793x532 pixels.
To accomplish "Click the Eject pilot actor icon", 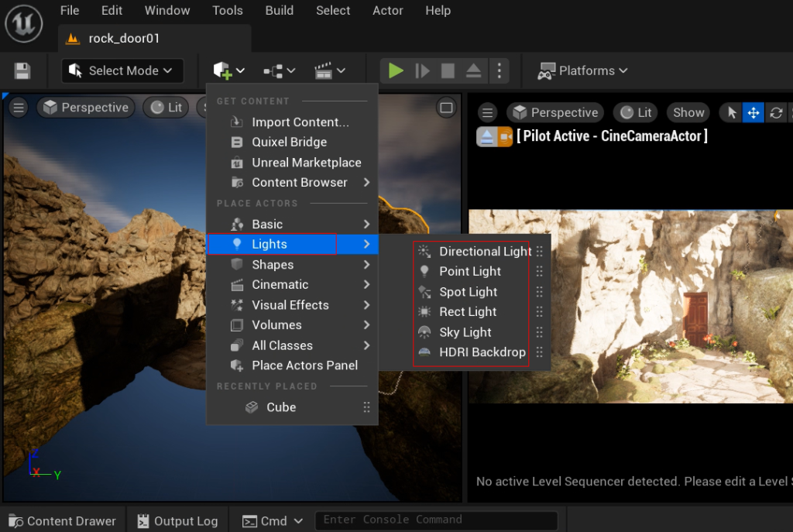I will point(486,137).
